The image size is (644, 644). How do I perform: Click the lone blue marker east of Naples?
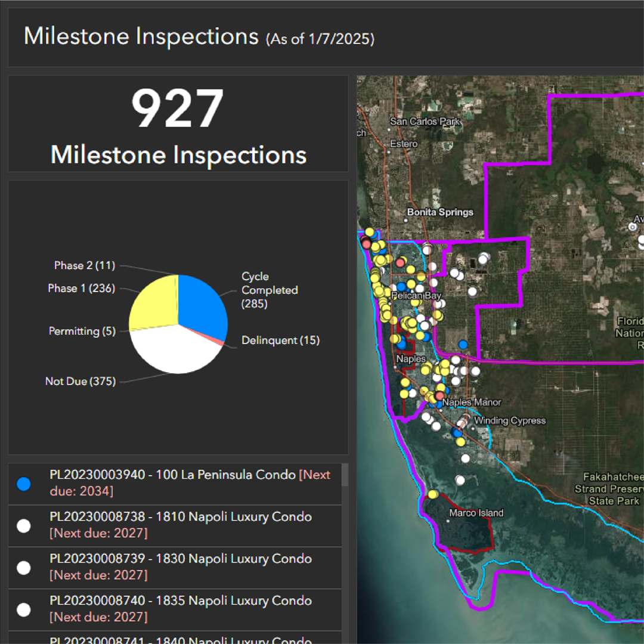(463, 344)
